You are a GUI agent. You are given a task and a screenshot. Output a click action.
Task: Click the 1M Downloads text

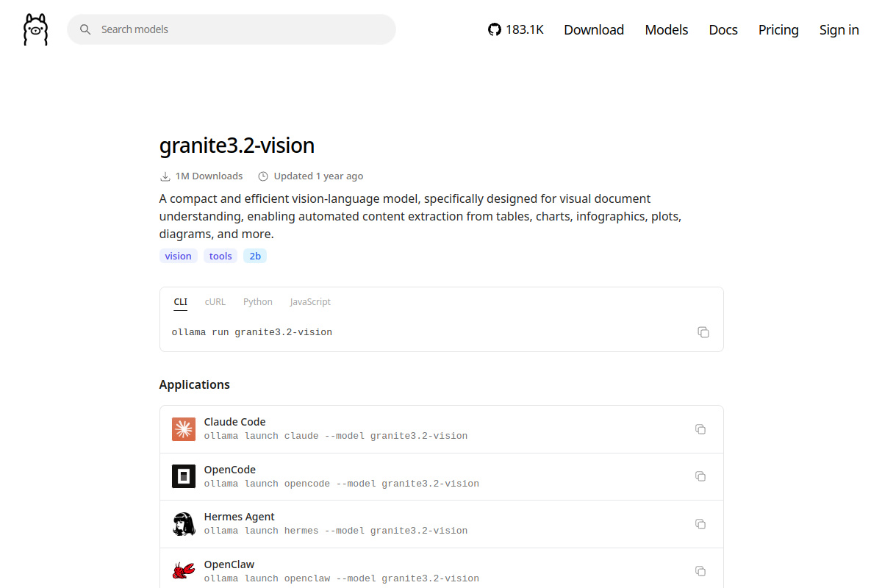(x=209, y=176)
